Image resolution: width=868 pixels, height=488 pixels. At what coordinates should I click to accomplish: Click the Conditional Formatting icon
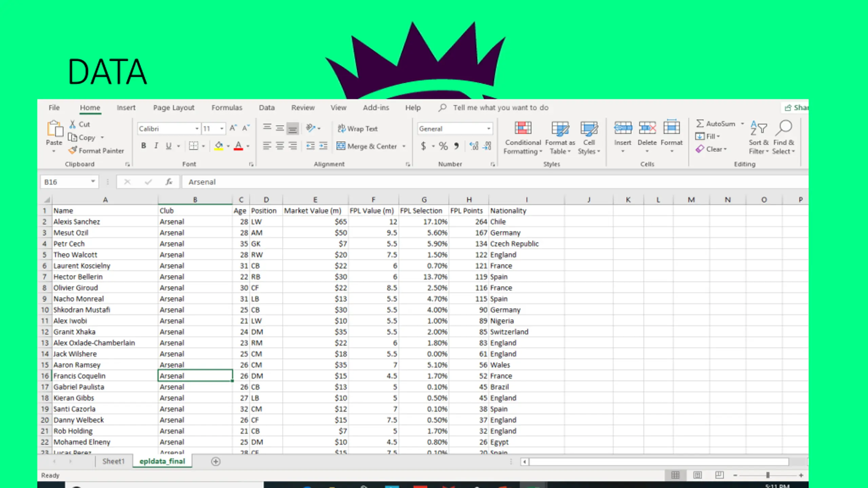pos(522,129)
